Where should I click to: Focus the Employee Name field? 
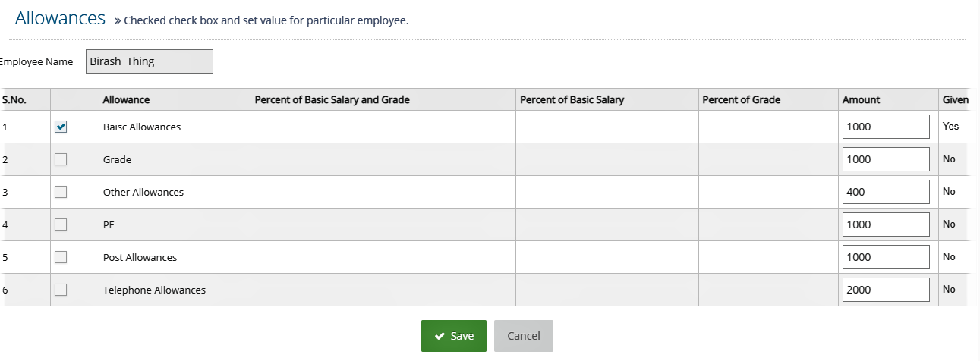click(149, 61)
